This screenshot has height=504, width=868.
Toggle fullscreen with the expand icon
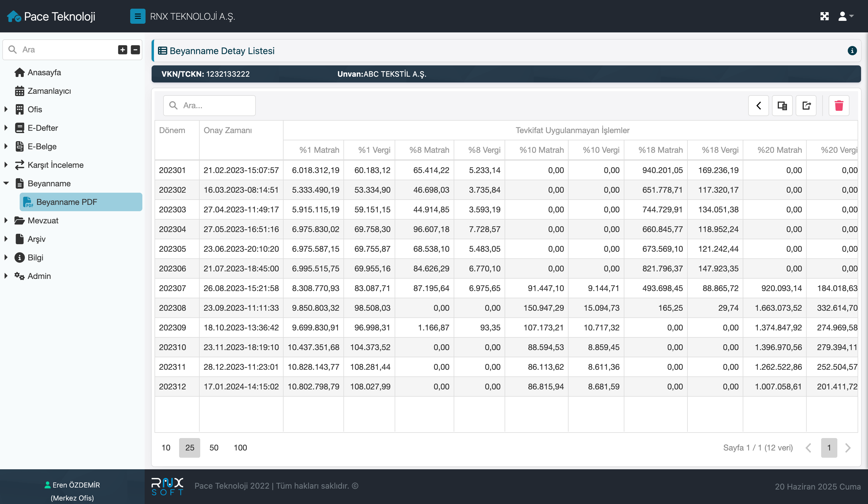[824, 16]
